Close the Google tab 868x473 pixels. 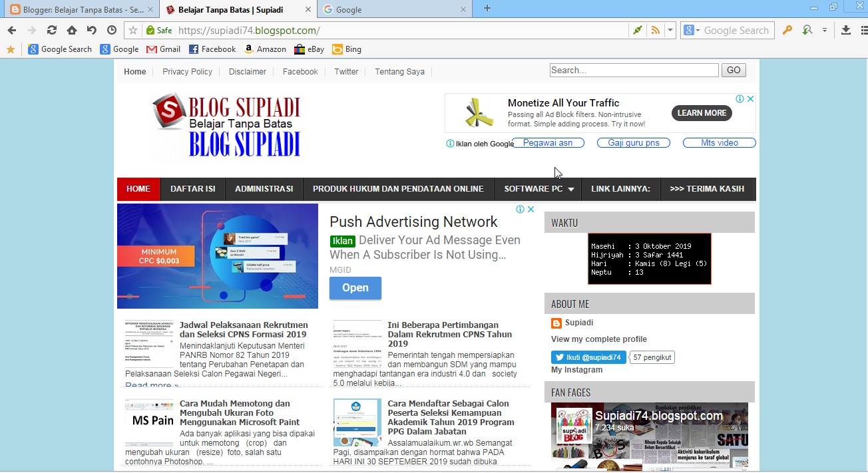click(x=463, y=9)
